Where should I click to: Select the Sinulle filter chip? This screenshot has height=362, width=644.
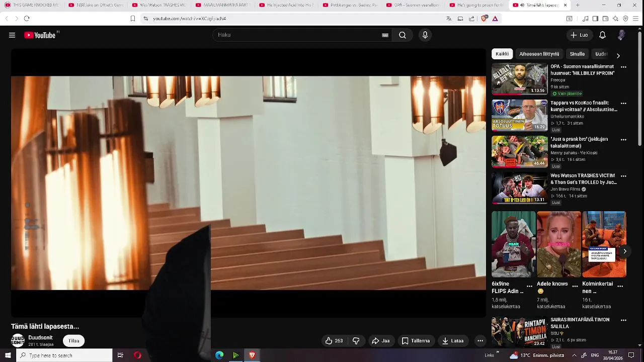click(x=577, y=54)
